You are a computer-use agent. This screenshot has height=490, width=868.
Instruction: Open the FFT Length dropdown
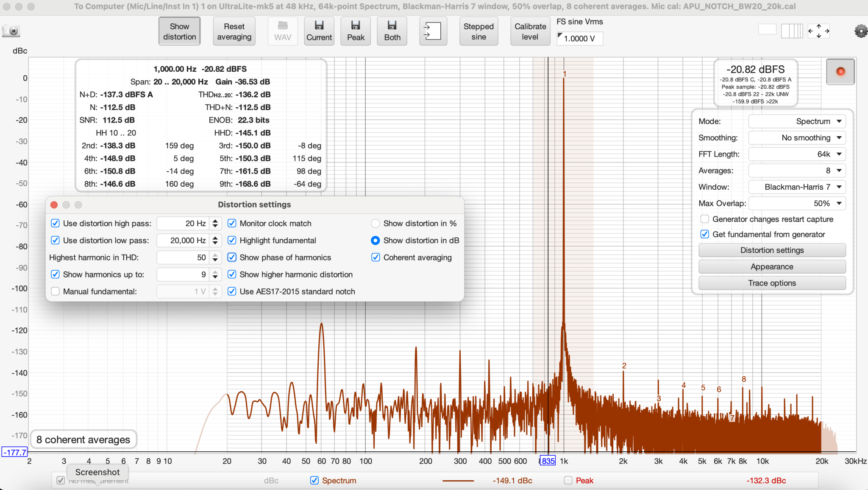[797, 154]
